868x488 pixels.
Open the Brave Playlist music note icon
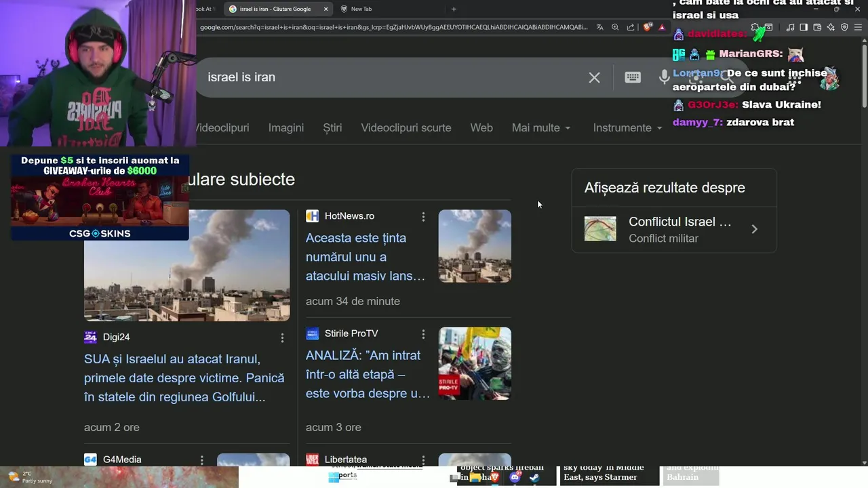790,27
